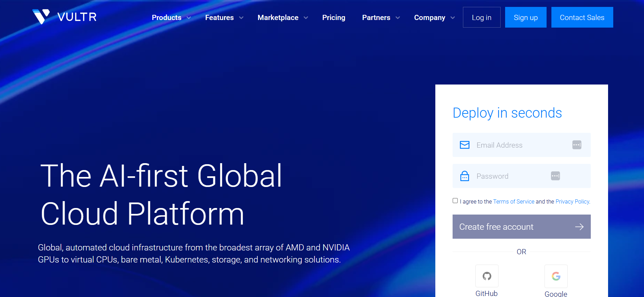Viewport: 644px width, 297px height.
Task: Expand the Marketplace dropdown chevron
Action: [306, 18]
